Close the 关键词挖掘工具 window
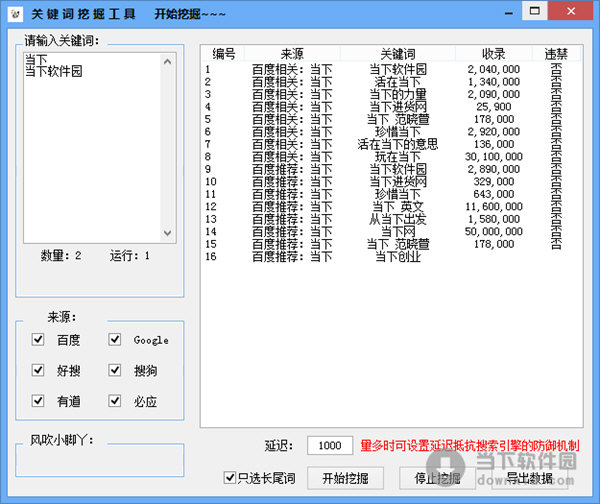Screen dimensions: 600x504 [x=571, y=11]
